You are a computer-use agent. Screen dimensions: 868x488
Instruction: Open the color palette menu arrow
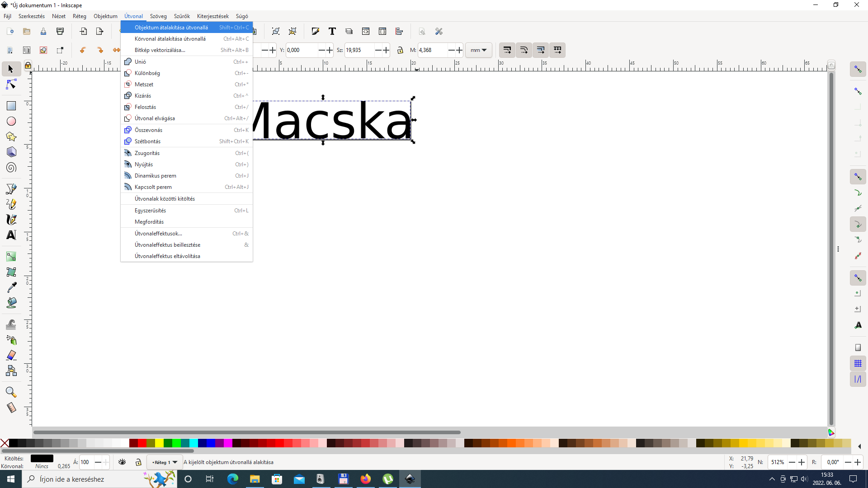[859, 446]
